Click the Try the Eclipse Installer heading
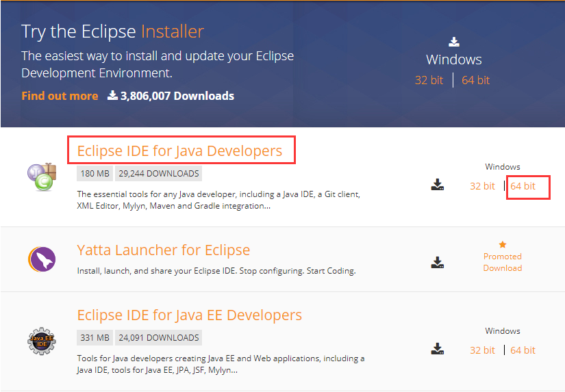This screenshot has width=565, height=392. click(x=112, y=31)
